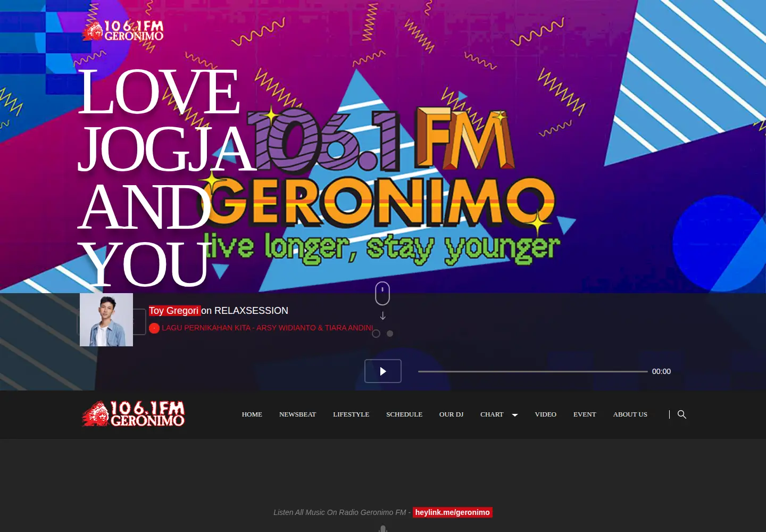Click the down arrow below the mouse icon
Image resolution: width=766 pixels, height=532 pixels.
tap(382, 315)
